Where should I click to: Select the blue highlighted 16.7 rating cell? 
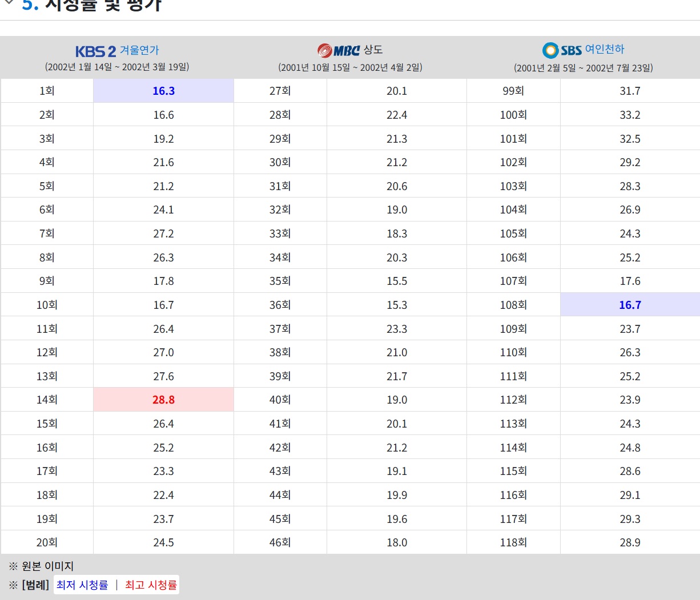(x=630, y=305)
